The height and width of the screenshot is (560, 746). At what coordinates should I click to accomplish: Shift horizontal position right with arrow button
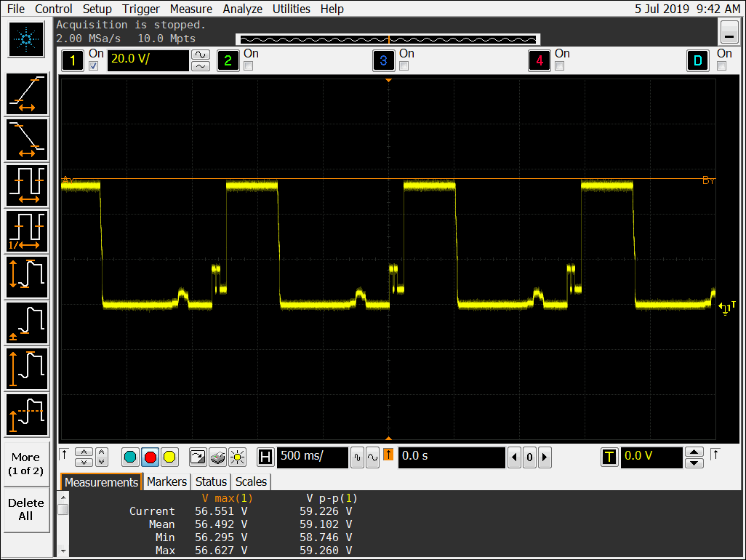coord(545,457)
